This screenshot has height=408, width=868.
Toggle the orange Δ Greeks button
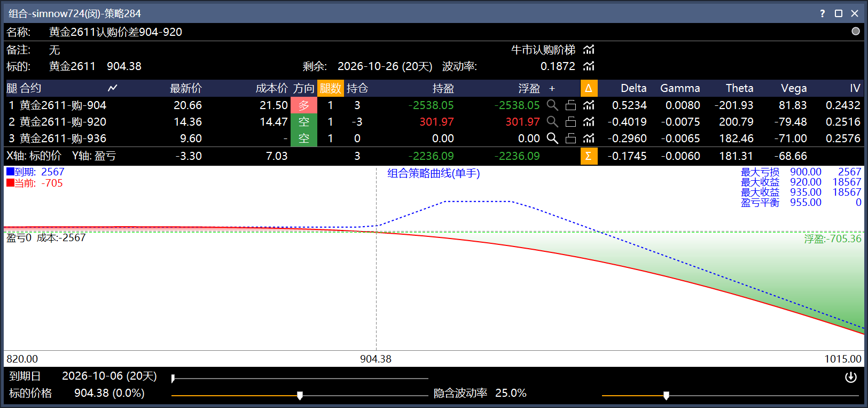[589, 88]
